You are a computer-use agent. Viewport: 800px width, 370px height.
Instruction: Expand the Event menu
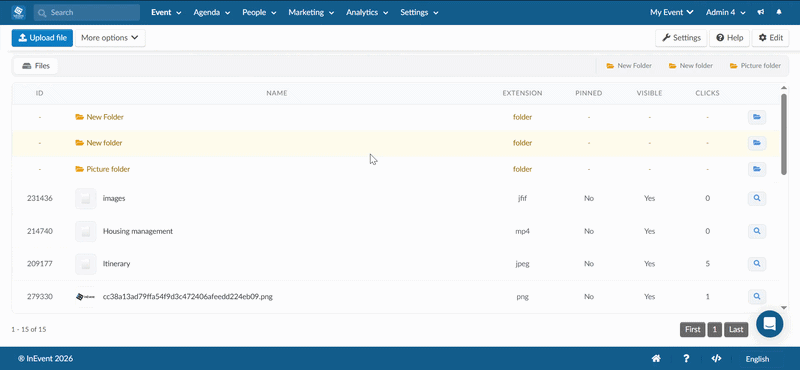click(166, 12)
